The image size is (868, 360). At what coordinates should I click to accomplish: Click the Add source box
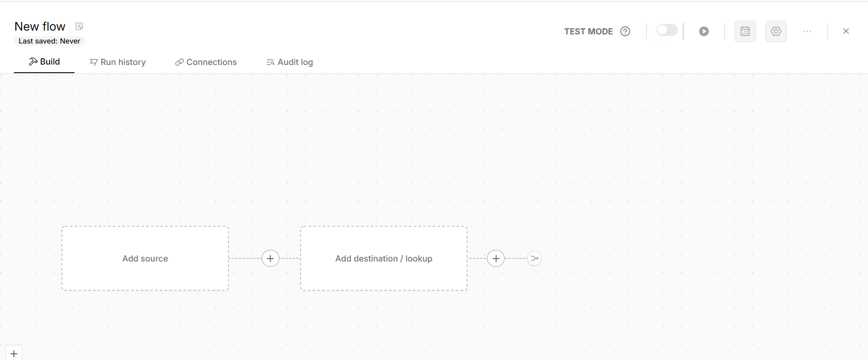pos(145,258)
